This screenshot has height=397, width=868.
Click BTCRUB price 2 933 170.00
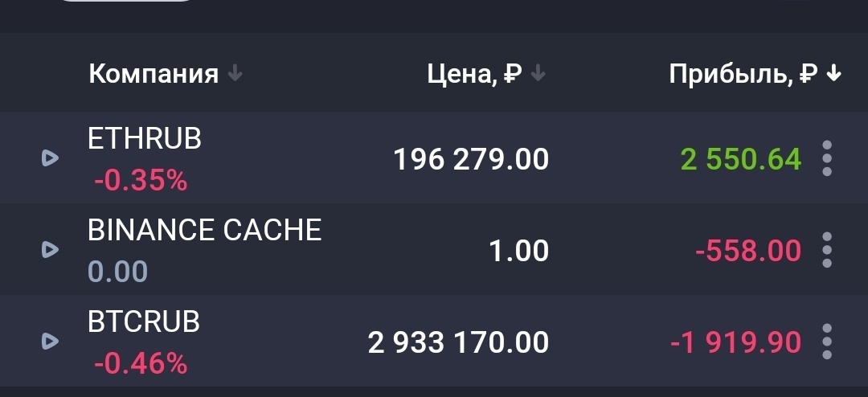tap(458, 342)
